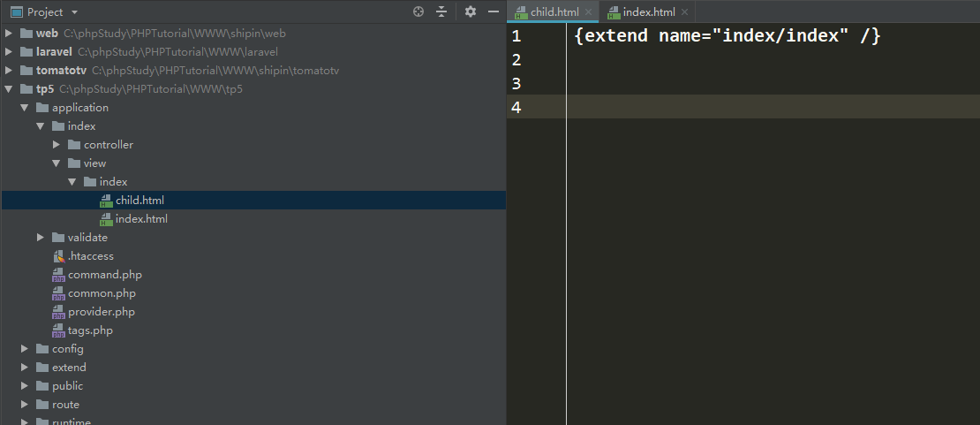
Task: Expand the controller folder
Action: click(x=57, y=145)
